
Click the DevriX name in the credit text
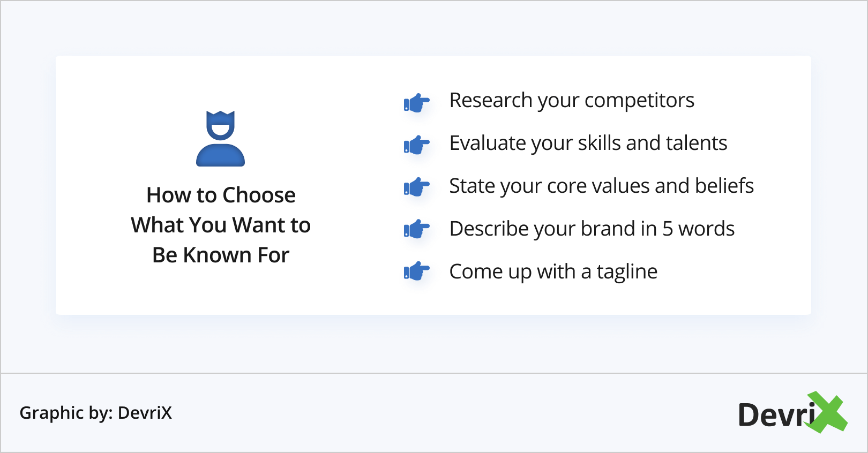pyautogui.click(x=145, y=413)
